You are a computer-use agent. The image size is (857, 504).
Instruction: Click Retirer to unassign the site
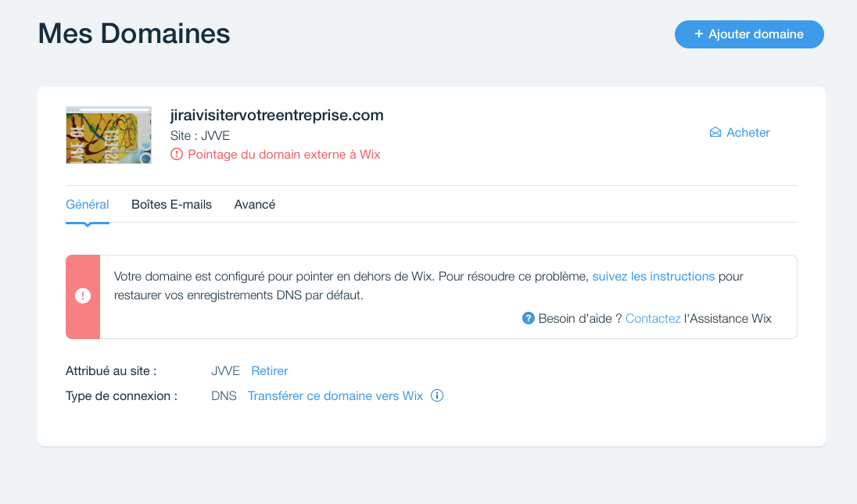coord(270,370)
